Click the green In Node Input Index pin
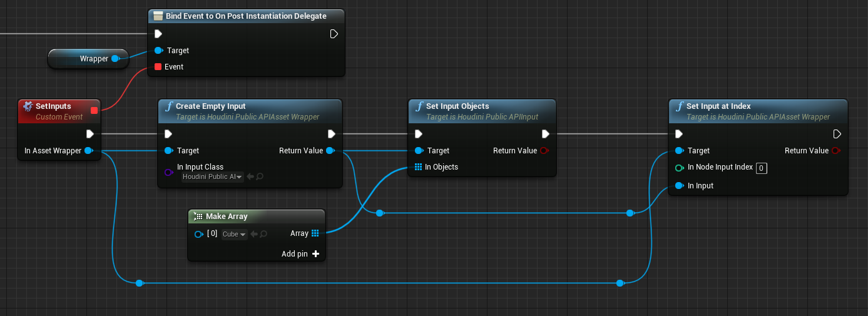The image size is (868, 316). point(679,168)
